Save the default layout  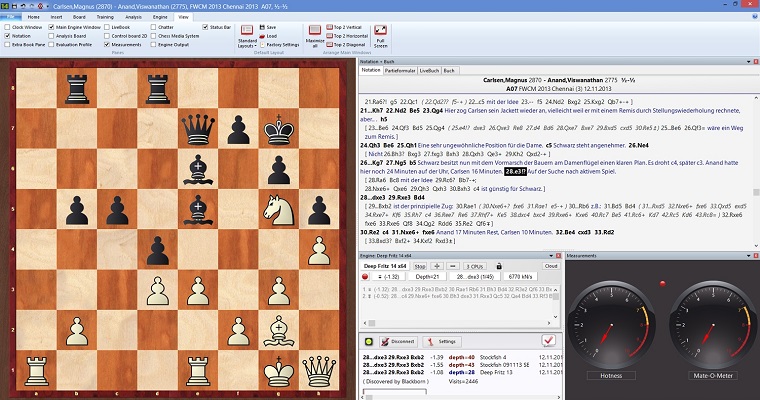(266, 28)
